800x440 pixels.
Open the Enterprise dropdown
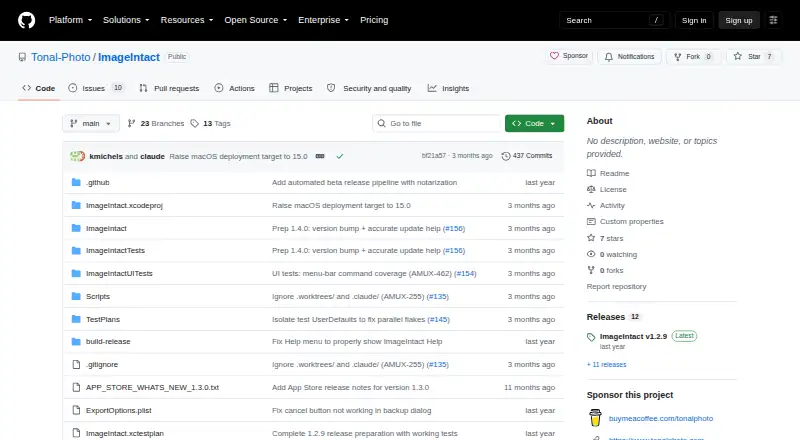tap(323, 20)
